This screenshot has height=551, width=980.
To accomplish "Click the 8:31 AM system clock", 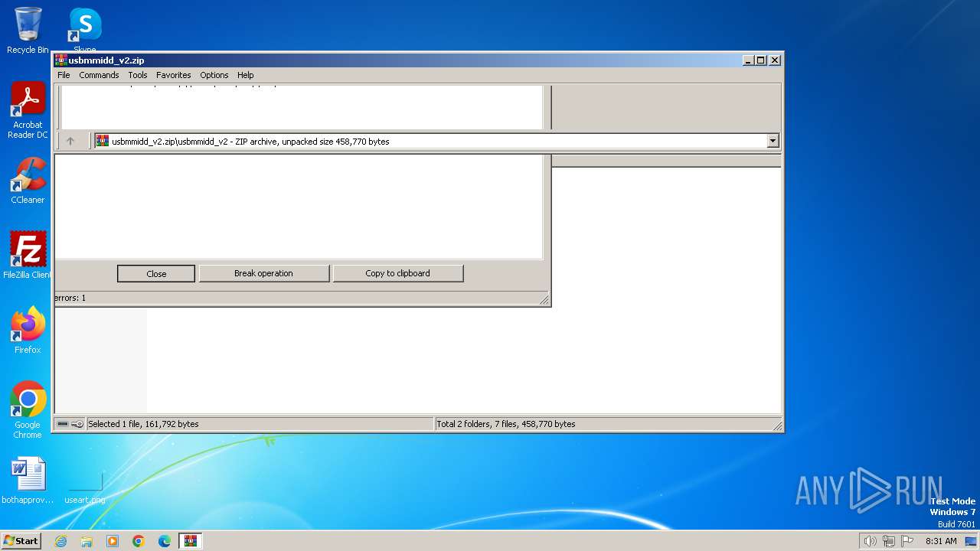I will click(x=941, y=541).
